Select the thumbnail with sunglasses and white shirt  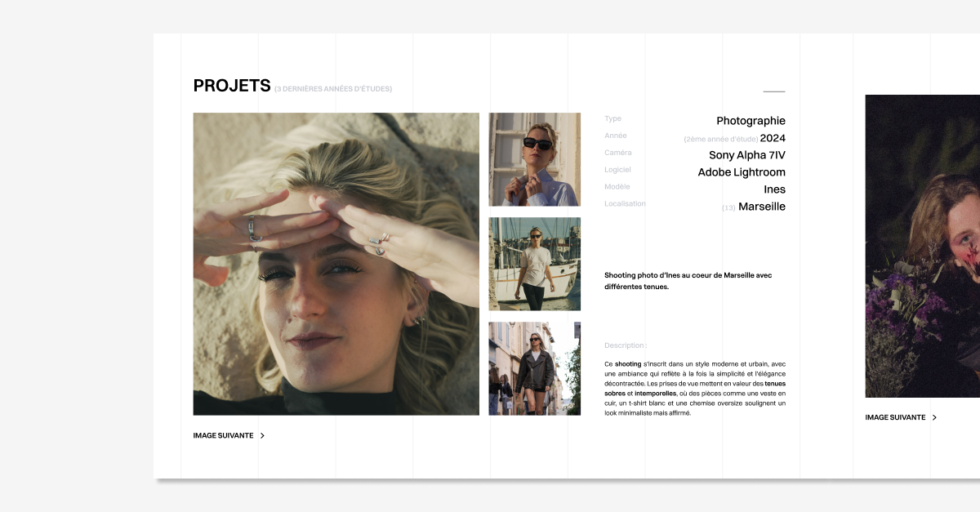pyautogui.click(x=534, y=159)
